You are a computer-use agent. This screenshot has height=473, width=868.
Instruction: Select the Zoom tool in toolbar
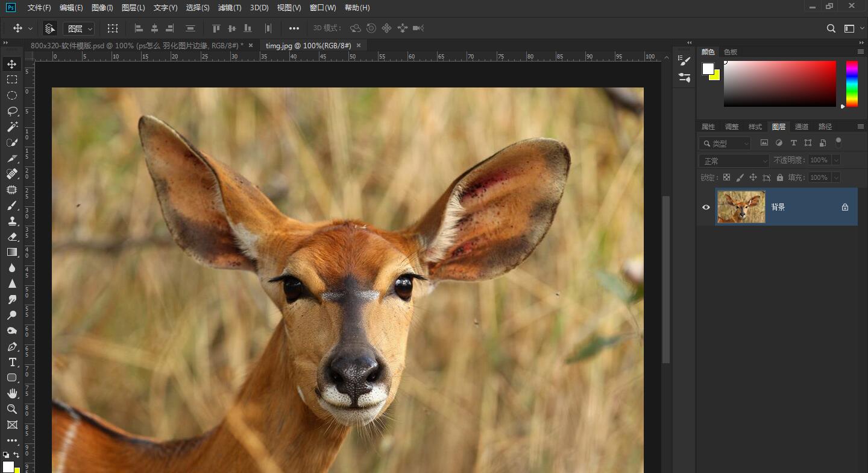click(x=12, y=409)
